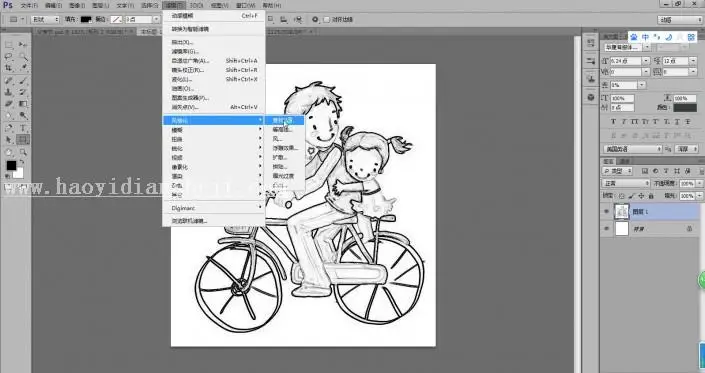
Task: Select the Brush tool
Action: tap(23, 80)
